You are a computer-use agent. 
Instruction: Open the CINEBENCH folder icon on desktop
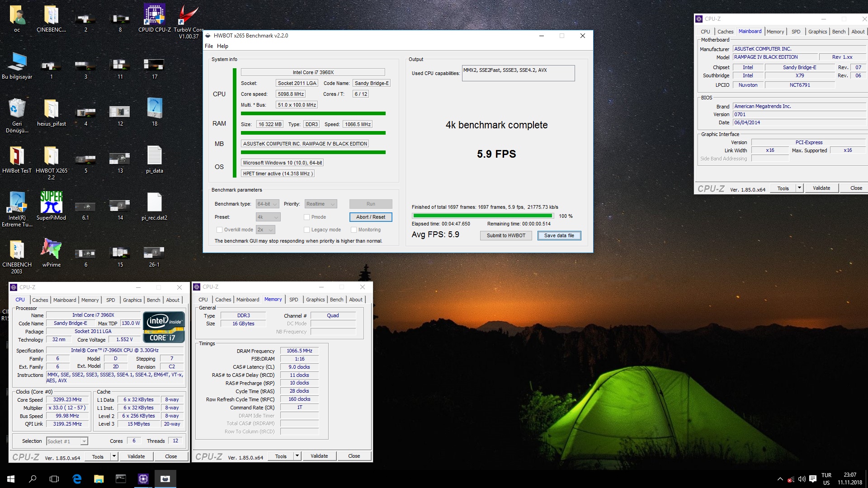(51, 18)
